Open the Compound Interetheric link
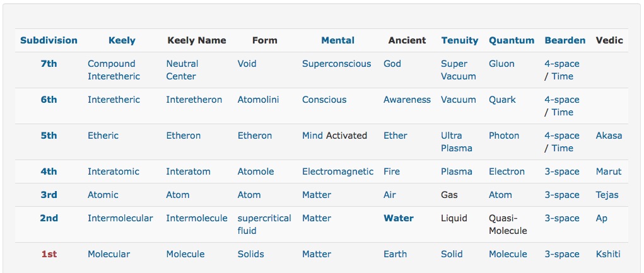This screenshot has width=644, height=273. (x=114, y=70)
